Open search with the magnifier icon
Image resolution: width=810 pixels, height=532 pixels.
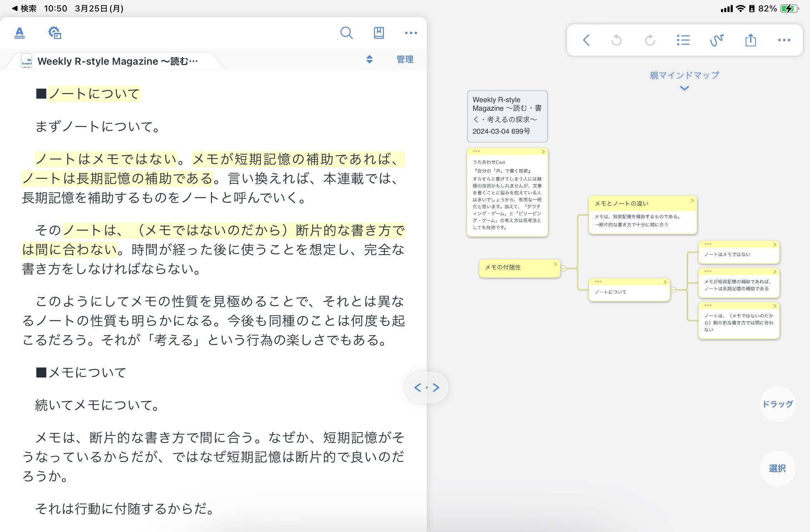coord(346,33)
